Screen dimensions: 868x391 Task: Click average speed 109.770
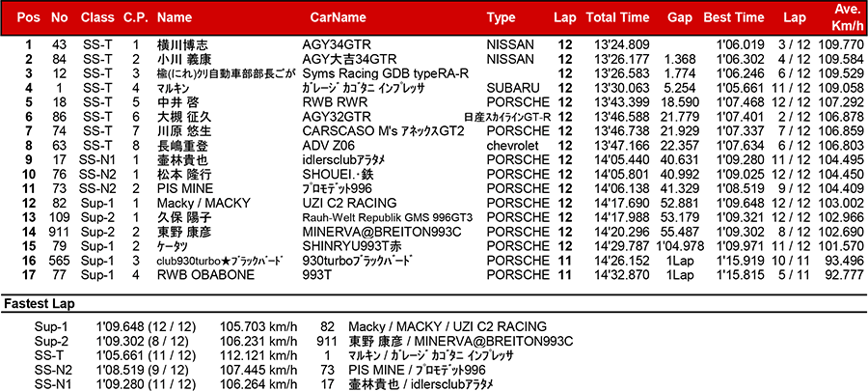pos(840,45)
